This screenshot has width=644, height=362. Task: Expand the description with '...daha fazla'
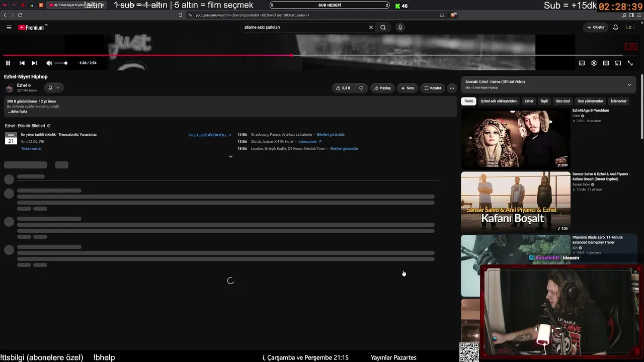pyautogui.click(x=18, y=111)
